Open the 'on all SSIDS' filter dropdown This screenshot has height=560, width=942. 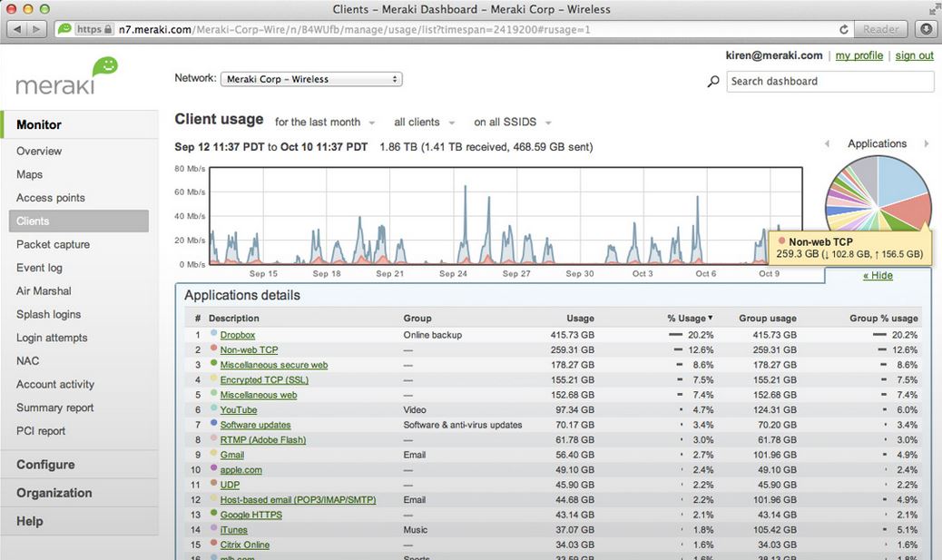(513, 122)
